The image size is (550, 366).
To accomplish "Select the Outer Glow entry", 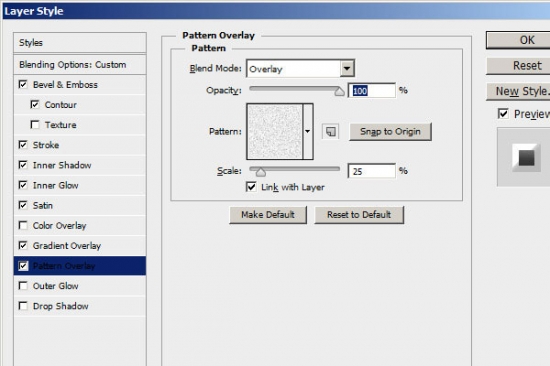I will 55,286.
